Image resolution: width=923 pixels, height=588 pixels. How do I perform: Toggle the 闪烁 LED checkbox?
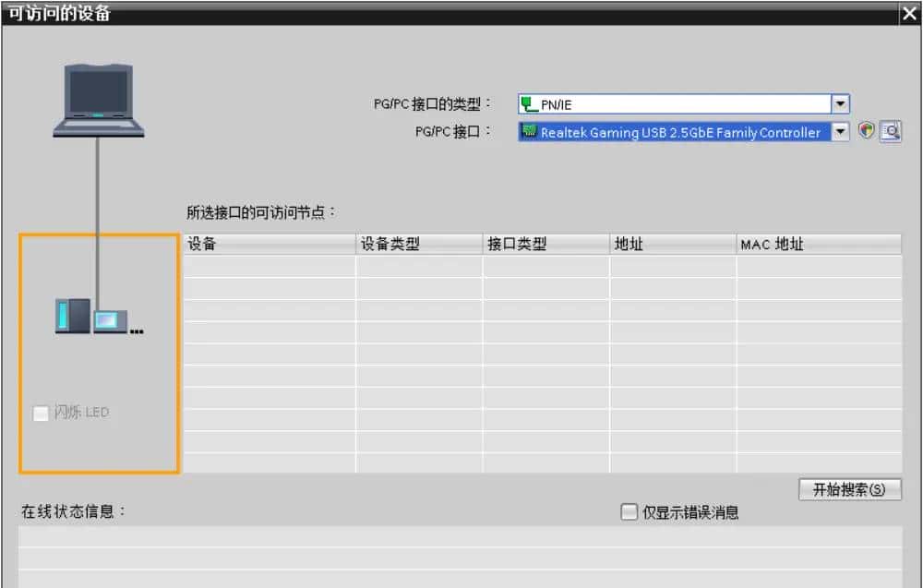[x=40, y=414]
